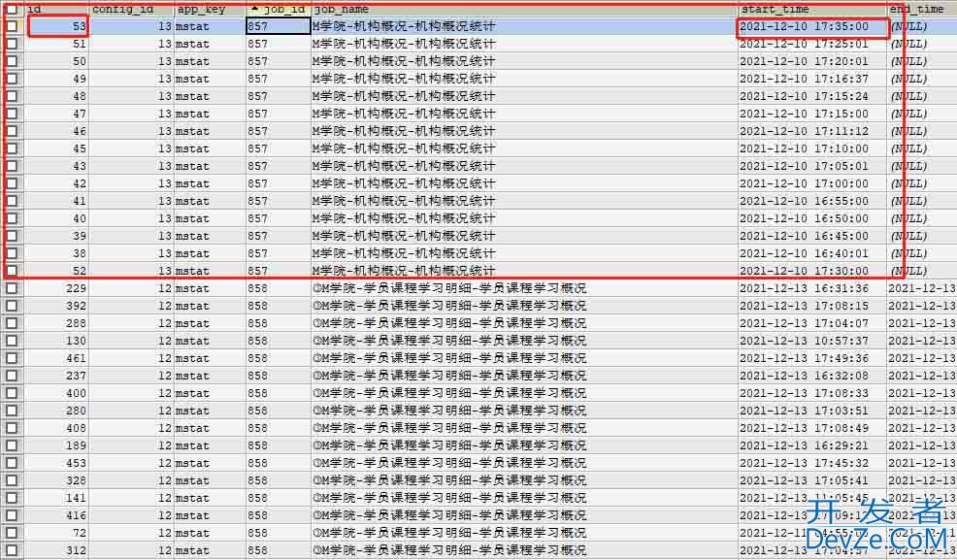Select start_time 2021-12-10 17:35:00
This screenshot has height=560, width=957.
pyautogui.click(x=811, y=26)
